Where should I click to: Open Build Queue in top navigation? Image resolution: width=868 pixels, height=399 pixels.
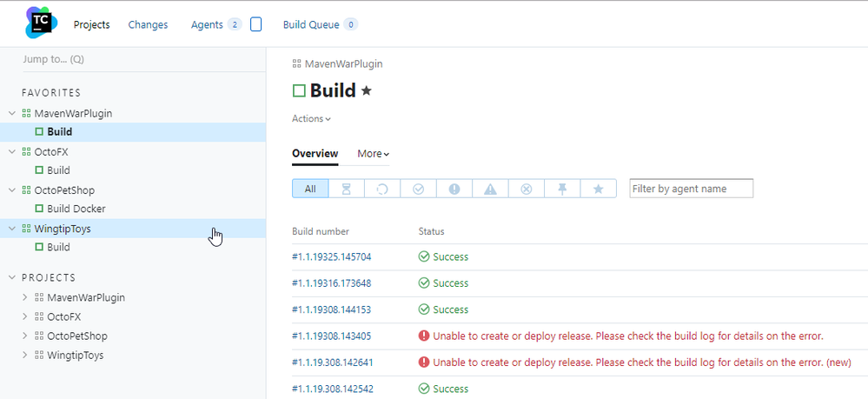[x=311, y=24]
